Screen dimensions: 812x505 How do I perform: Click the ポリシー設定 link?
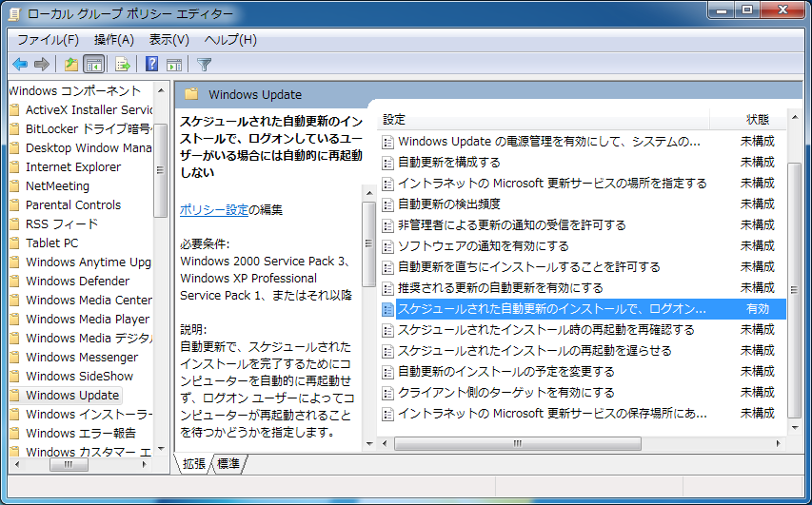tap(214, 210)
